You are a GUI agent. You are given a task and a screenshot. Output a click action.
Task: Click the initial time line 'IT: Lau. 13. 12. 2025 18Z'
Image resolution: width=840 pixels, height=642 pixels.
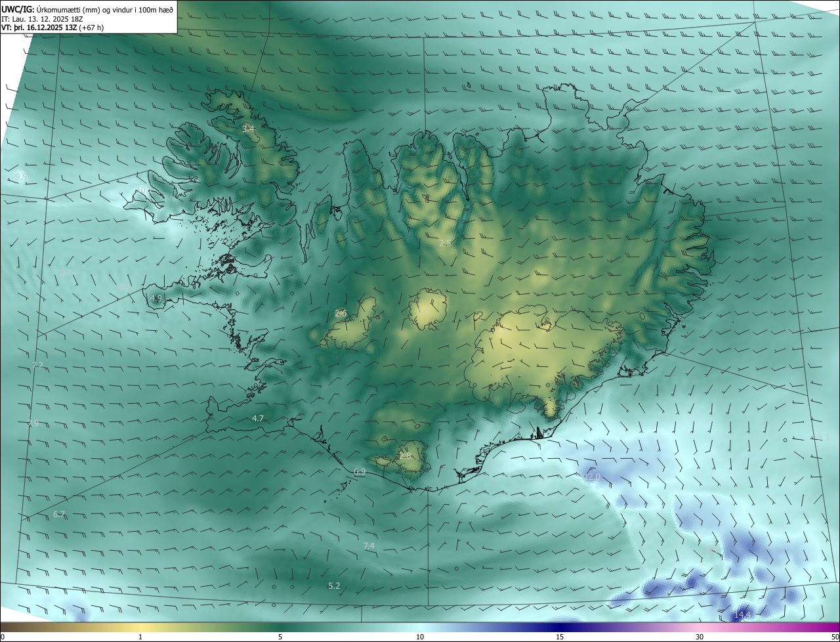[42, 18]
